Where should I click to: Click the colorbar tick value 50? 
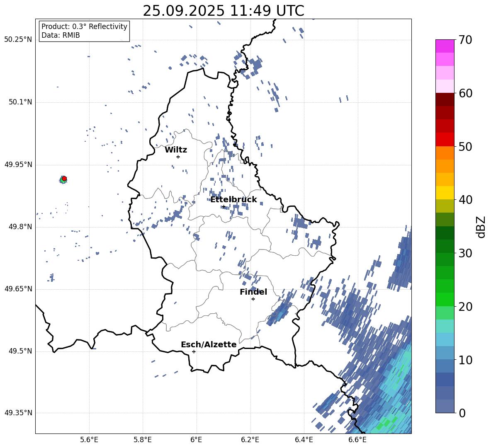coord(465,146)
